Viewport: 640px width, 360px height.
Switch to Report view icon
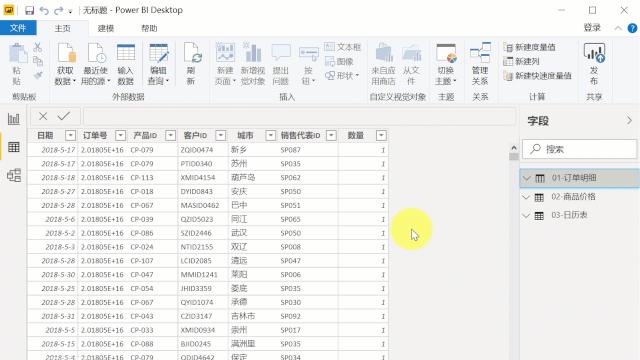(x=14, y=119)
